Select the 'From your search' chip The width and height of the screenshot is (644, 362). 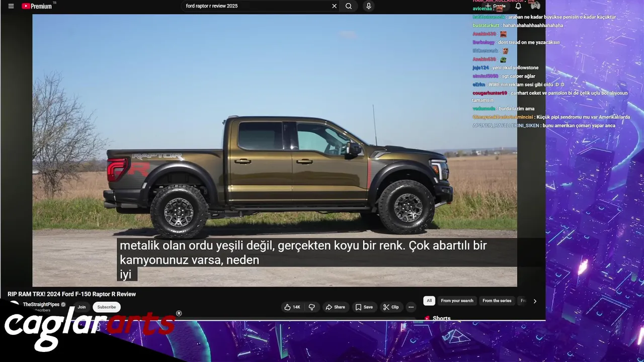point(457,301)
